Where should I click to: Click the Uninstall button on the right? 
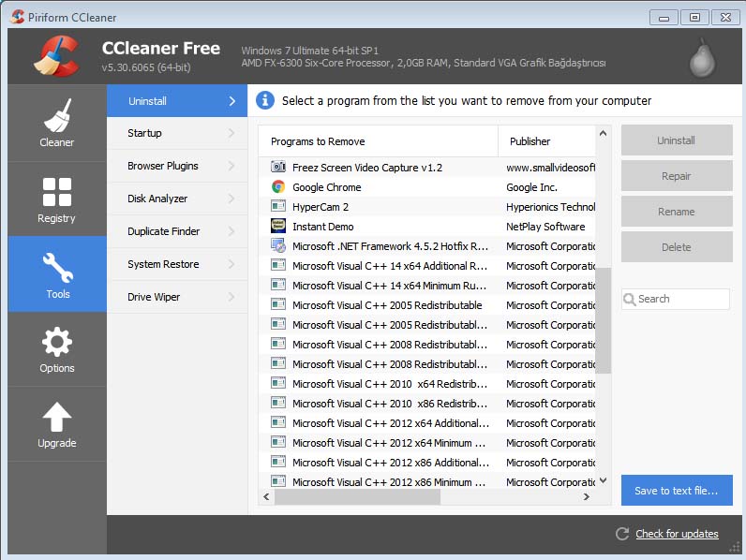coord(677,140)
